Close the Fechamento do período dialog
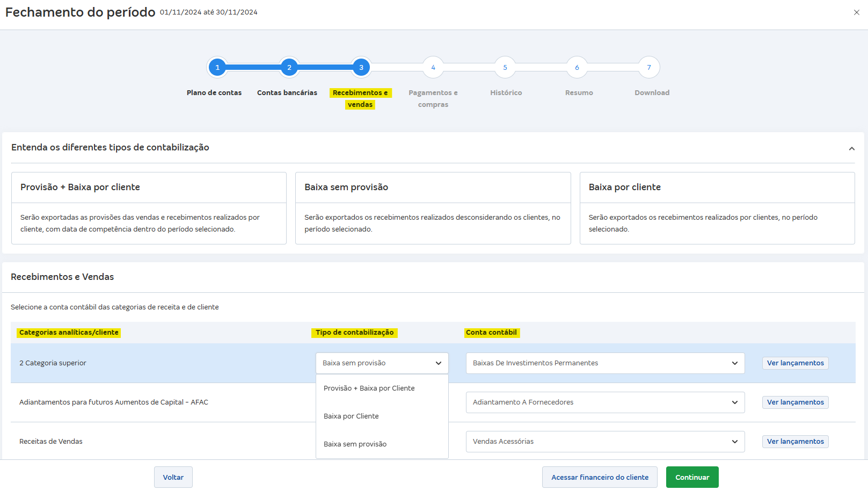The width and height of the screenshot is (868, 490). pyautogui.click(x=857, y=12)
